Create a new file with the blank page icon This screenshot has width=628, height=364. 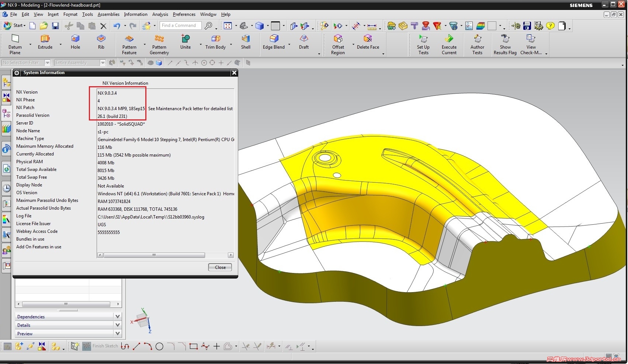(x=32, y=26)
